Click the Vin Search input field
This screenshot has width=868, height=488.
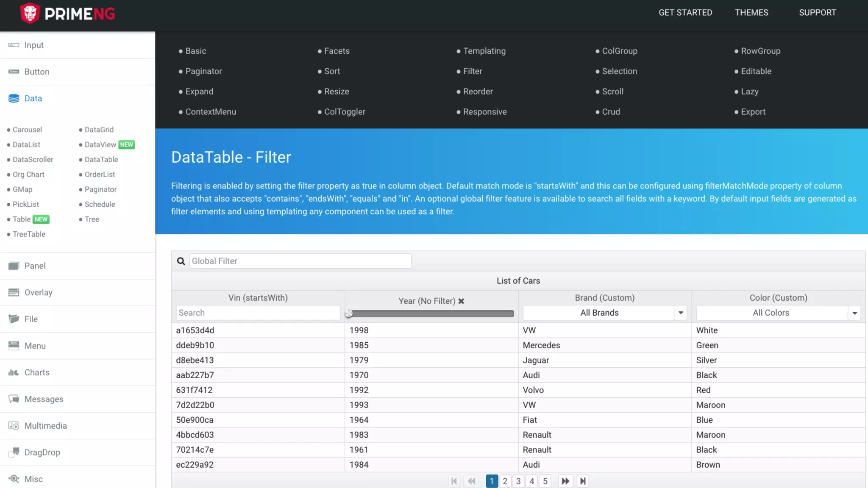(x=258, y=313)
